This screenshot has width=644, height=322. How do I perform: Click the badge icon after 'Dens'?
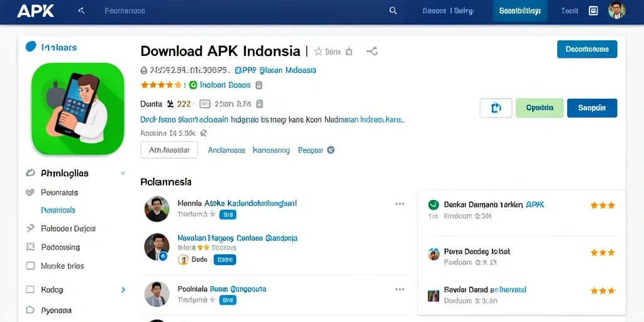pos(348,52)
